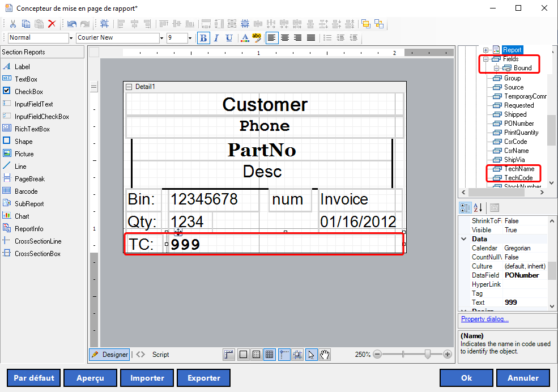Select the RichTextBox tool
The width and height of the screenshot is (558, 392).
pos(32,129)
